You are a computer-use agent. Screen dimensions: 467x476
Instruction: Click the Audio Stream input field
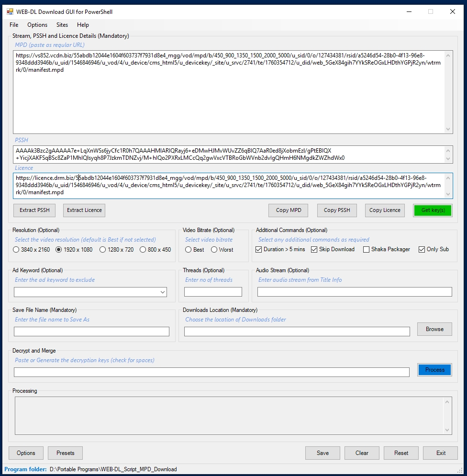pyautogui.click(x=355, y=292)
